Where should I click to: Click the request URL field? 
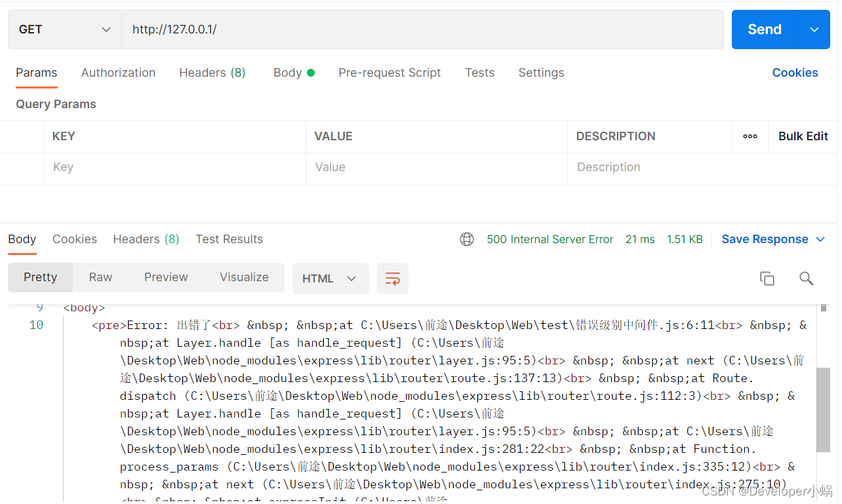click(422, 29)
